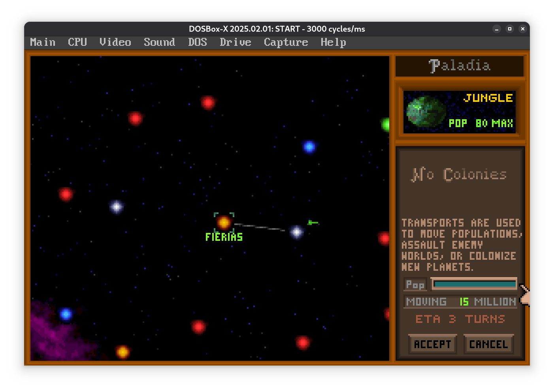This screenshot has height=392, width=554.
Task: Select the green fleet ship icon
Action: 313,223
